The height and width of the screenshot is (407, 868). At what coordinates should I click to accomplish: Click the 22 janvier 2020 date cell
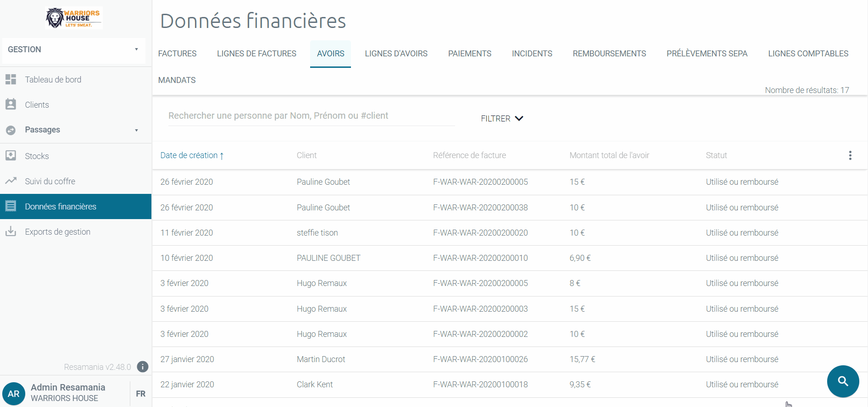click(187, 385)
